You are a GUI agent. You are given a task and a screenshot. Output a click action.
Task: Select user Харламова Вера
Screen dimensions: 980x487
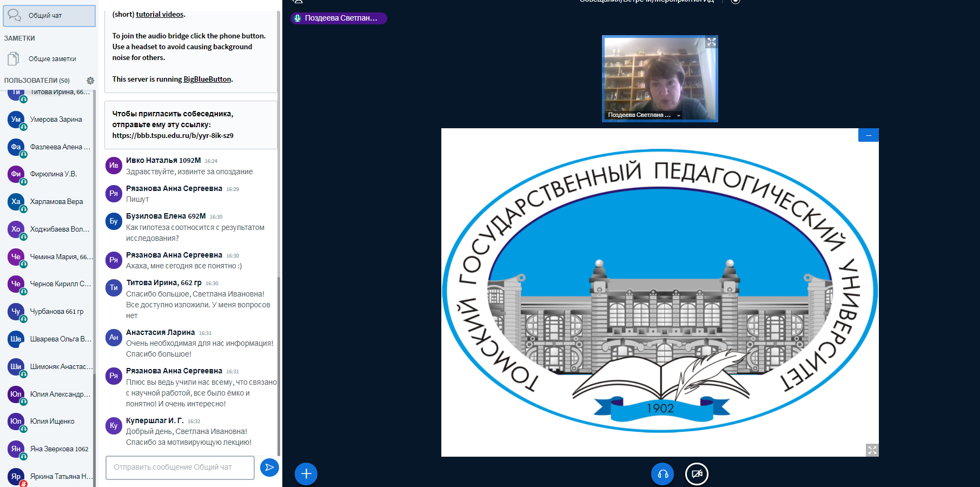pos(49,202)
